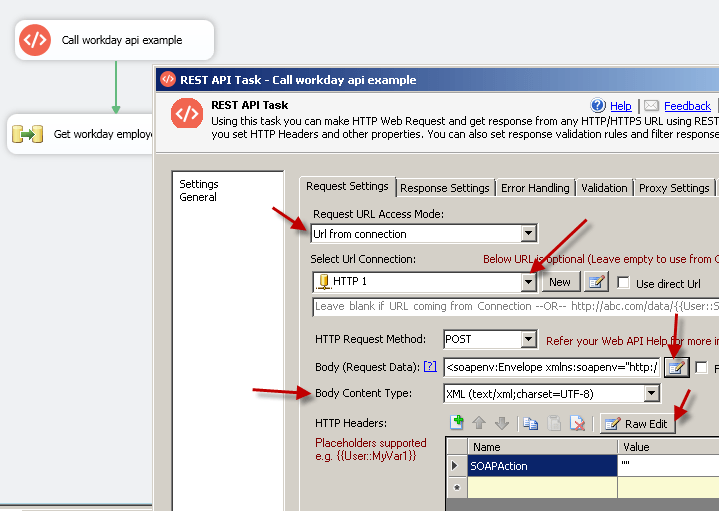Go to the Proxy Settings tab

[674, 188]
